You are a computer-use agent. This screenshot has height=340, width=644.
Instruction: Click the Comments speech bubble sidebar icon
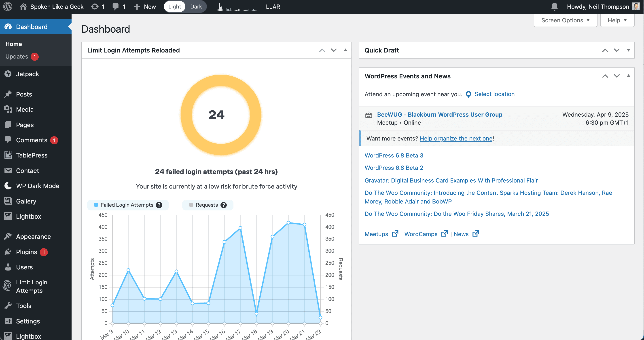click(x=8, y=140)
